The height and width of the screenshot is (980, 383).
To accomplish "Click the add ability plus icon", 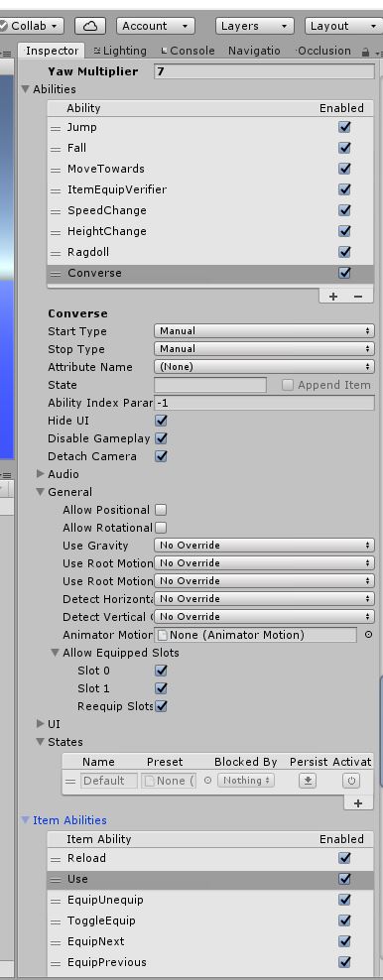I will (x=333, y=297).
